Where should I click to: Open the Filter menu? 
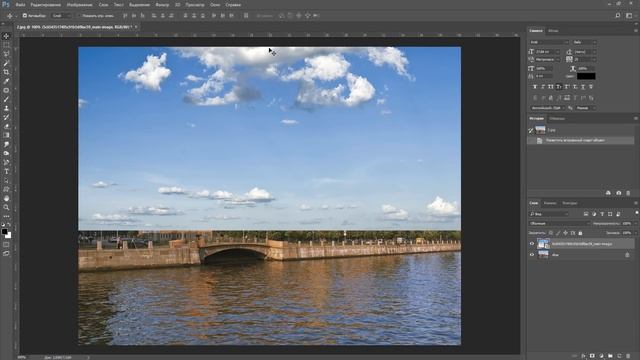[162, 4]
